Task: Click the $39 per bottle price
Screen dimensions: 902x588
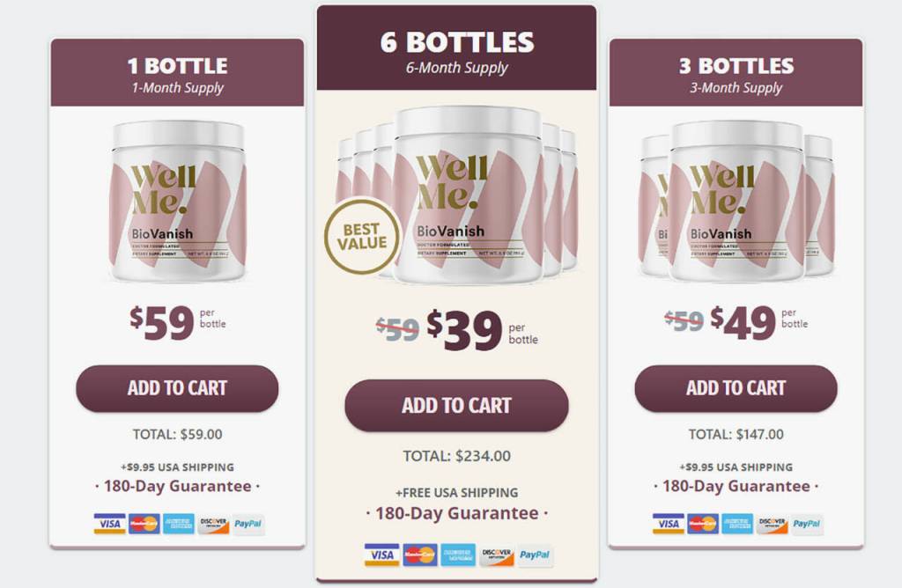Action: point(464,329)
